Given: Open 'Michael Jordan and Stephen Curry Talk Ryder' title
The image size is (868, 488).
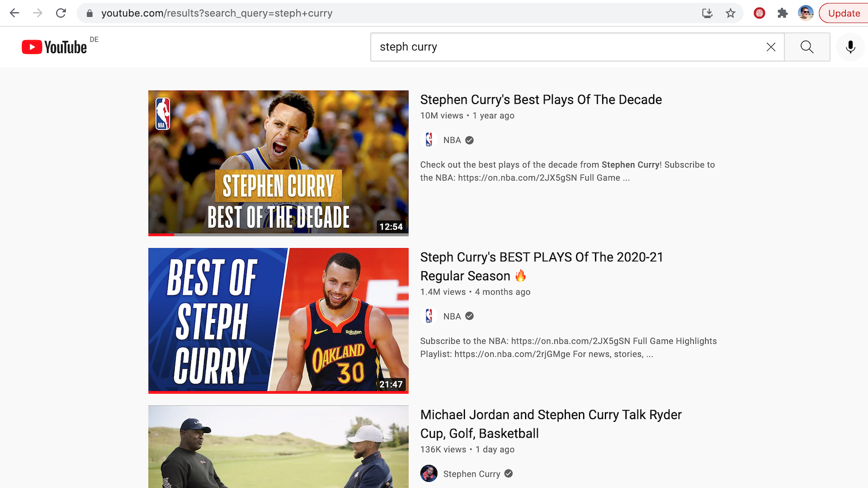Looking at the screenshot, I should point(551,424).
